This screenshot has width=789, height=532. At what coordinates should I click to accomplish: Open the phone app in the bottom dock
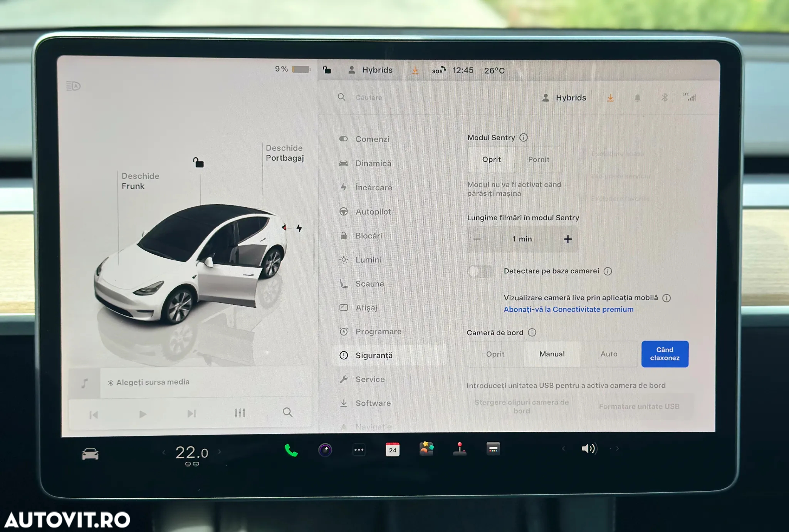point(291,450)
